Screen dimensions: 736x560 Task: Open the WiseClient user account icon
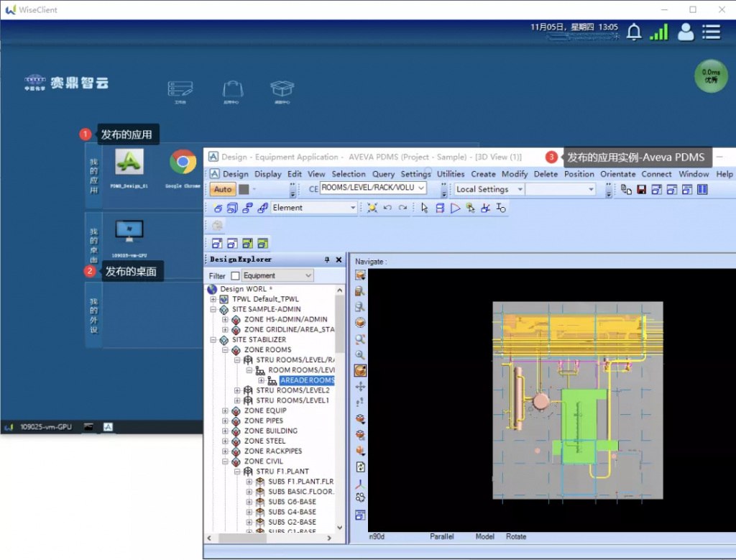coord(685,32)
